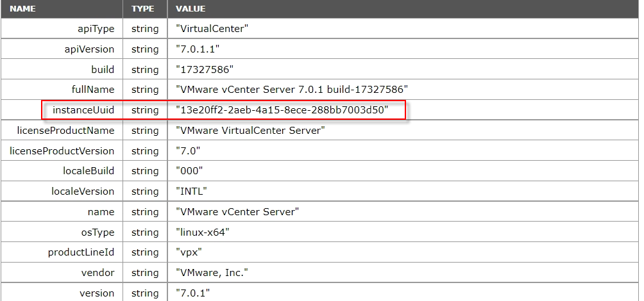
Task: Click the fullName name cell
Action: point(62,90)
